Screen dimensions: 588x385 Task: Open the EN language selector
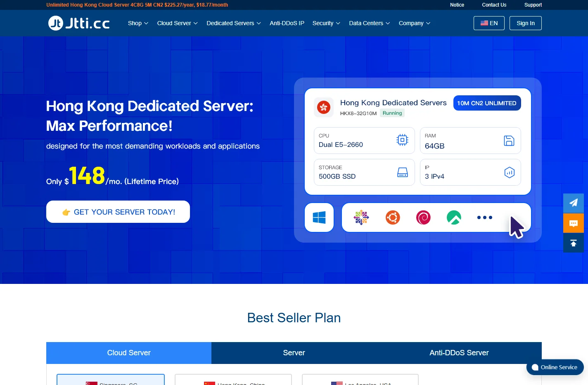(x=489, y=23)
